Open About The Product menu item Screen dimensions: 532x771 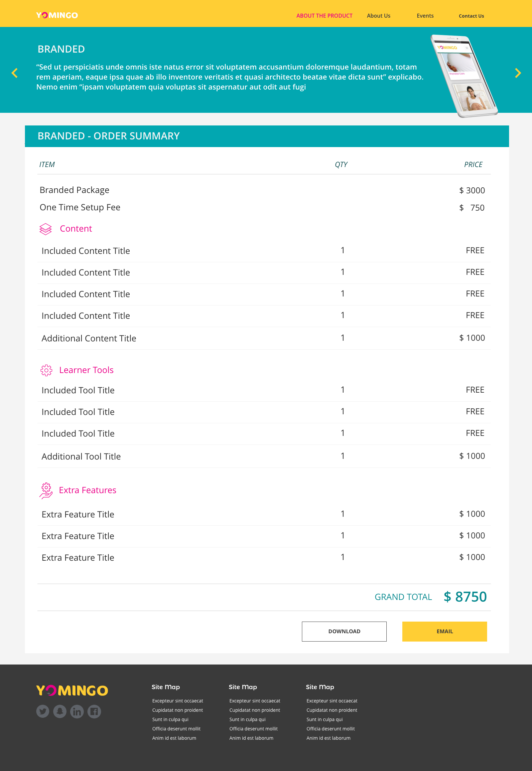tap(324, 16)
